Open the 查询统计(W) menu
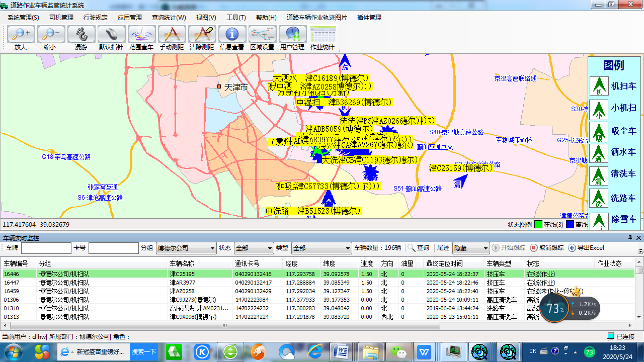Screen dimensions: 644x362 pyautogui.click(x=169, y=18)
